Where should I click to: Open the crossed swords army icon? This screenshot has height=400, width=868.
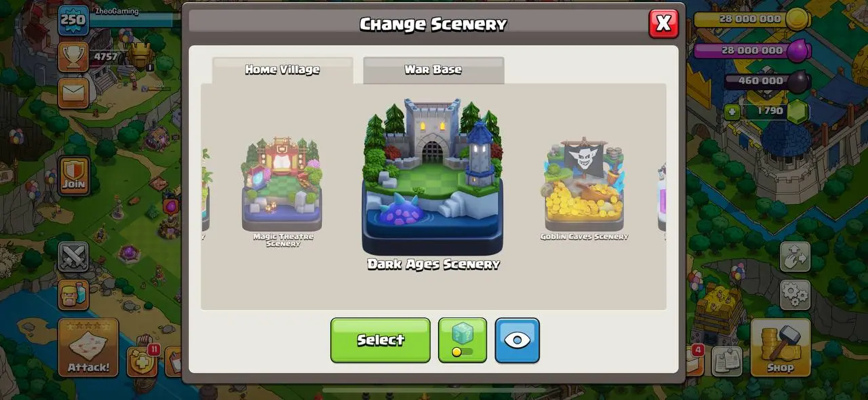tap(73, 258)
